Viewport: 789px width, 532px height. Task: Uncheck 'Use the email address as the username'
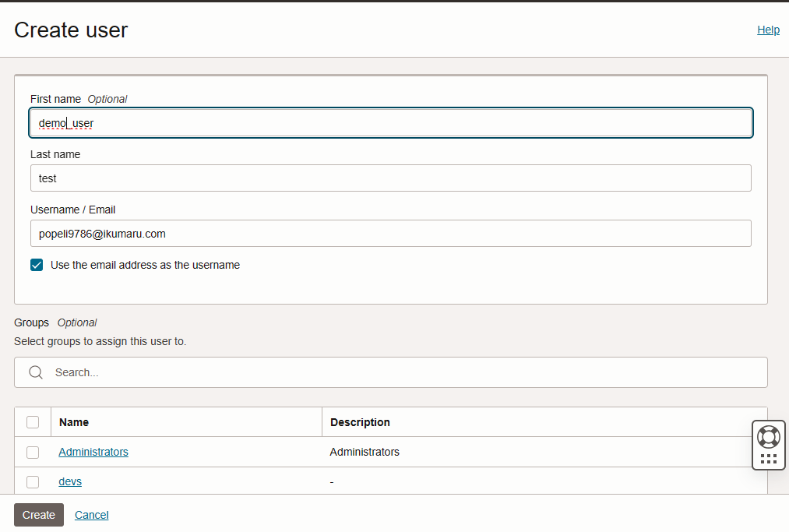37,265
